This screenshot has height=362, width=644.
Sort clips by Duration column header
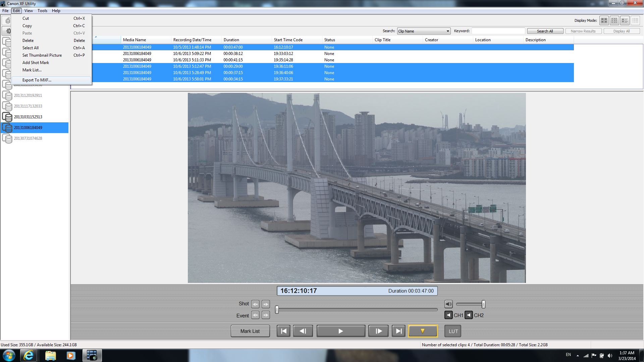(231, 40)
